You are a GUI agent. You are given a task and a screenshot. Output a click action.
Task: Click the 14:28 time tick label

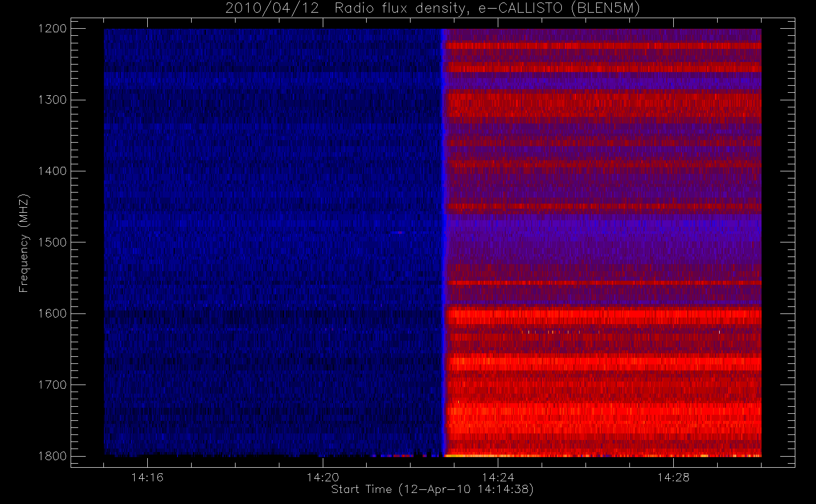673,477
